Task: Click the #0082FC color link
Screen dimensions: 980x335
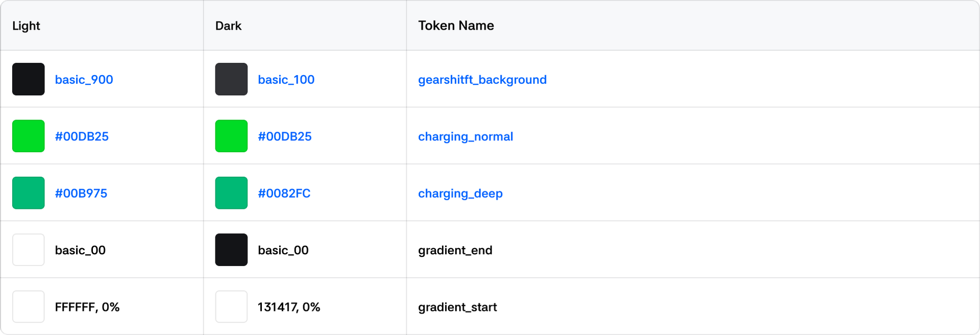Action: coord(284,194)
